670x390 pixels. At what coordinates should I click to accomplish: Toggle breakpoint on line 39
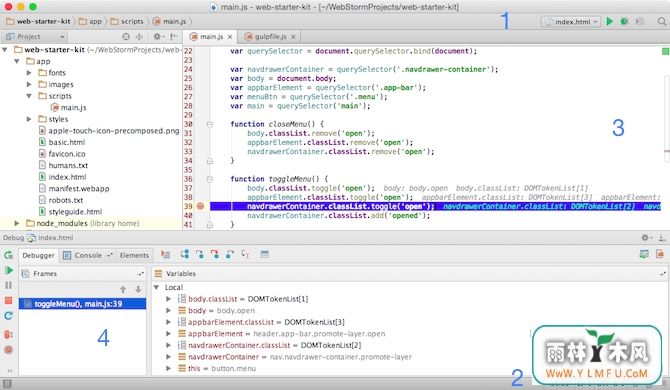click(200, 206)
